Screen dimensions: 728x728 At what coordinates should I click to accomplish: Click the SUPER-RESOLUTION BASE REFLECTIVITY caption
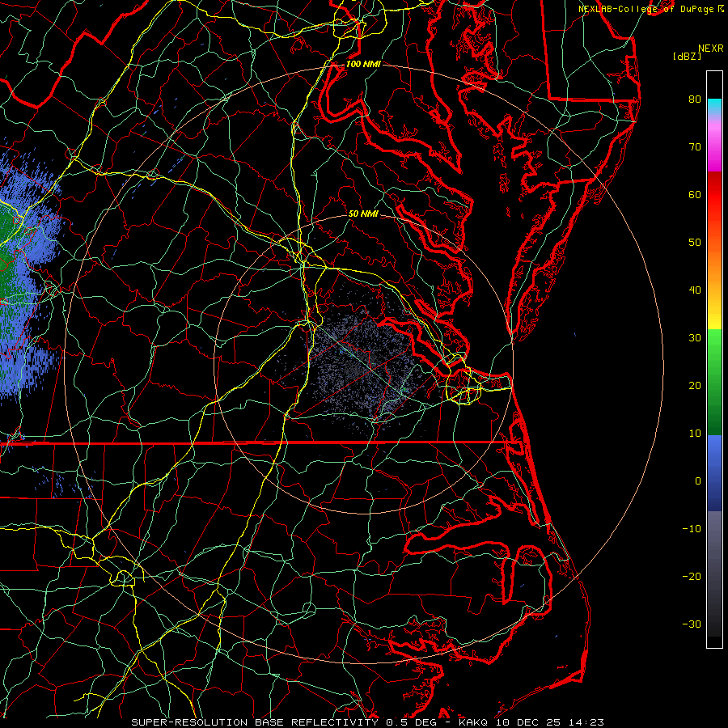[x=255, y=722]
